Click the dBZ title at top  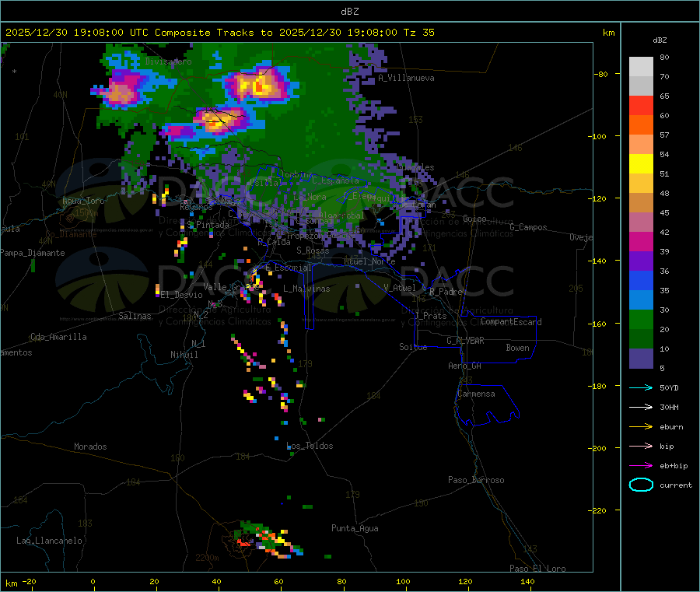(x=349, y=11)
